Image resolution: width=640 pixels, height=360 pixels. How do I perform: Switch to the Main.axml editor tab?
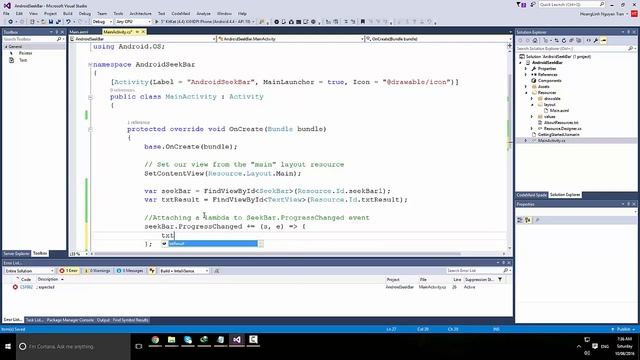pos(79,32)
